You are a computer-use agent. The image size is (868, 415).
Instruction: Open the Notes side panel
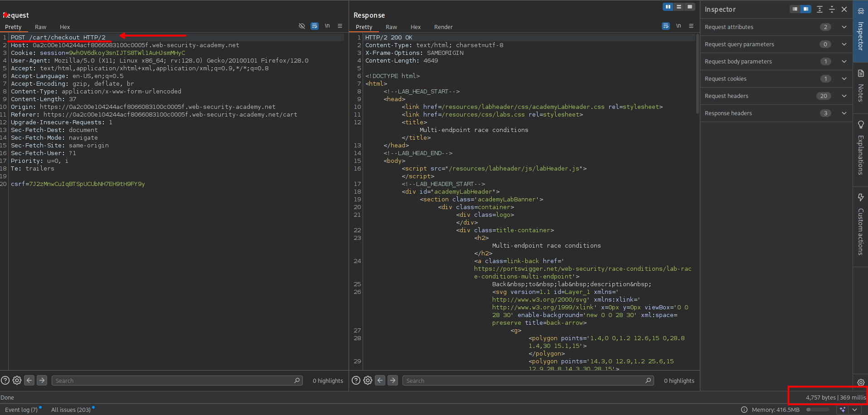[860, 86]
